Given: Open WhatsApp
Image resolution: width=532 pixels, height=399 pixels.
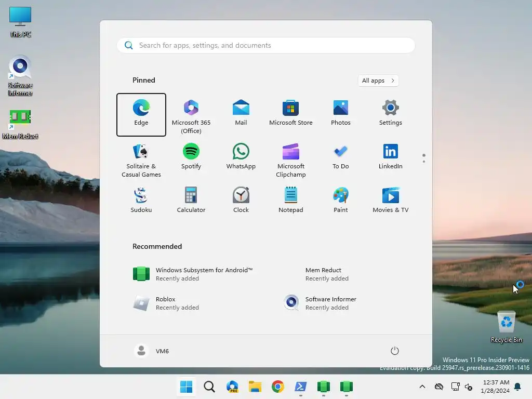Looking at the screenshot, I should click(241, 158).
